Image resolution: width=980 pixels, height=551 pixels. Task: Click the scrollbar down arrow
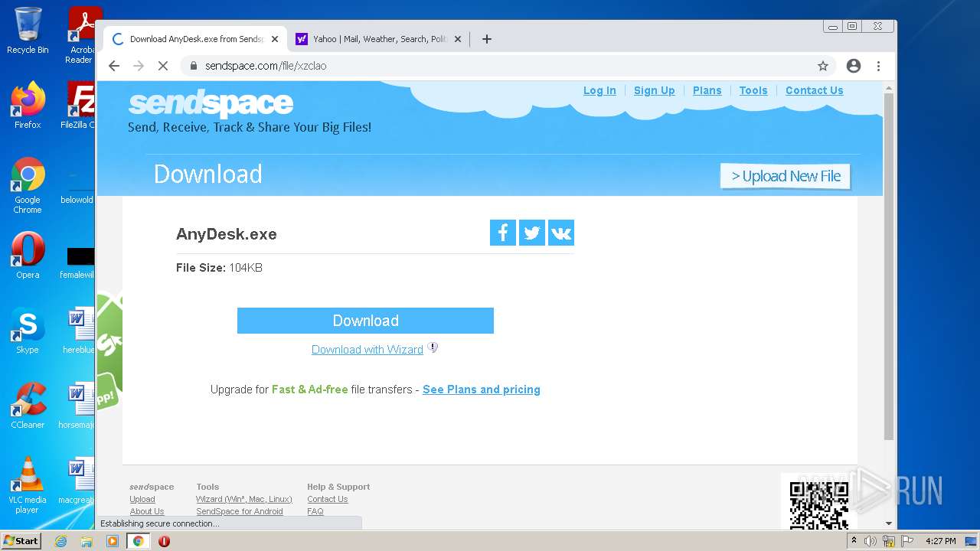(x=888, y=523)
